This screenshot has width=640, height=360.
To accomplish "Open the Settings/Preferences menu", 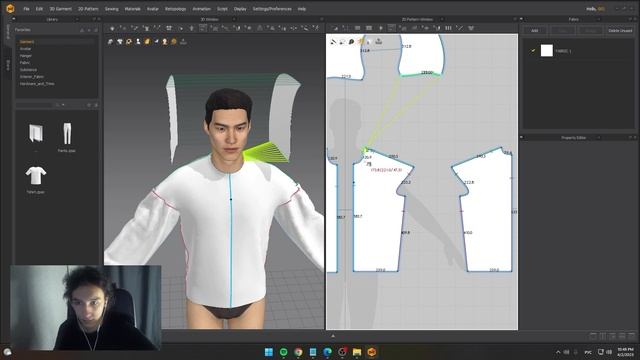I will [272, 9].
